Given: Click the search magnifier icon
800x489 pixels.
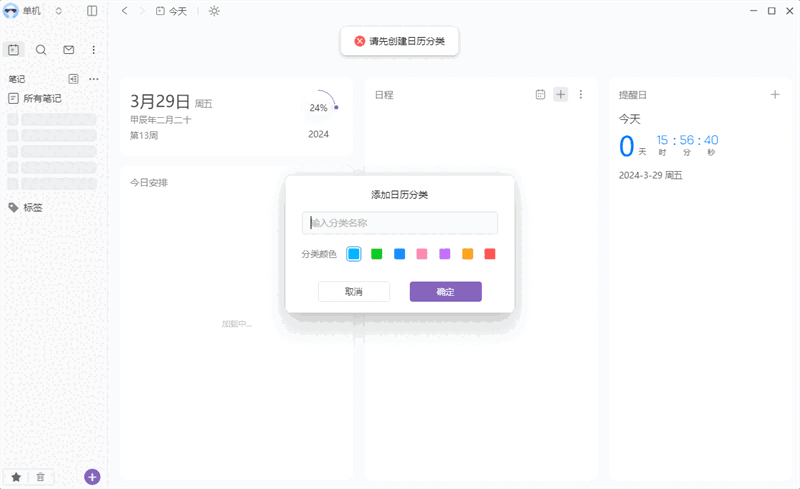Looking at the screenshot, I should [41, 49].
